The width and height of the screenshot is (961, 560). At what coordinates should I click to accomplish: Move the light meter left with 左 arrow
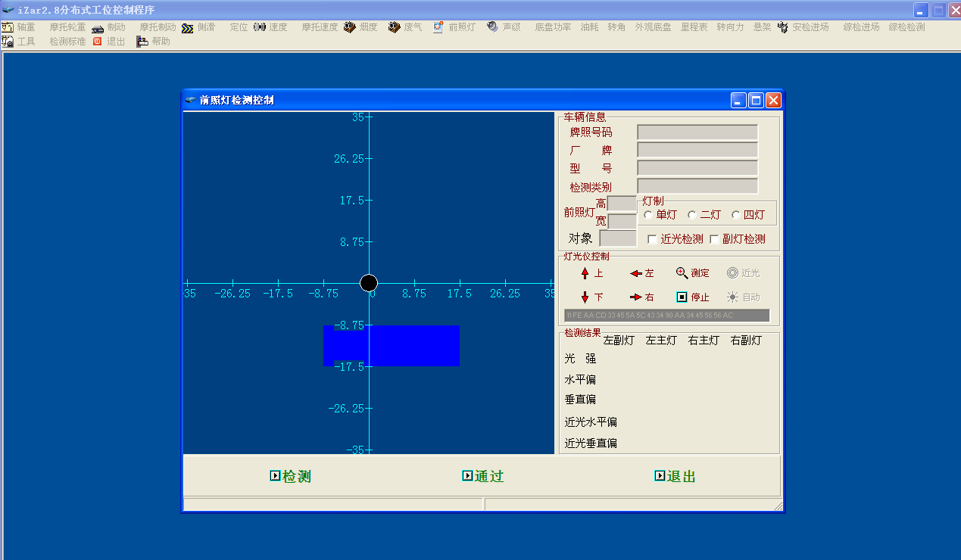pyautogui.click(x=636, y=273)
